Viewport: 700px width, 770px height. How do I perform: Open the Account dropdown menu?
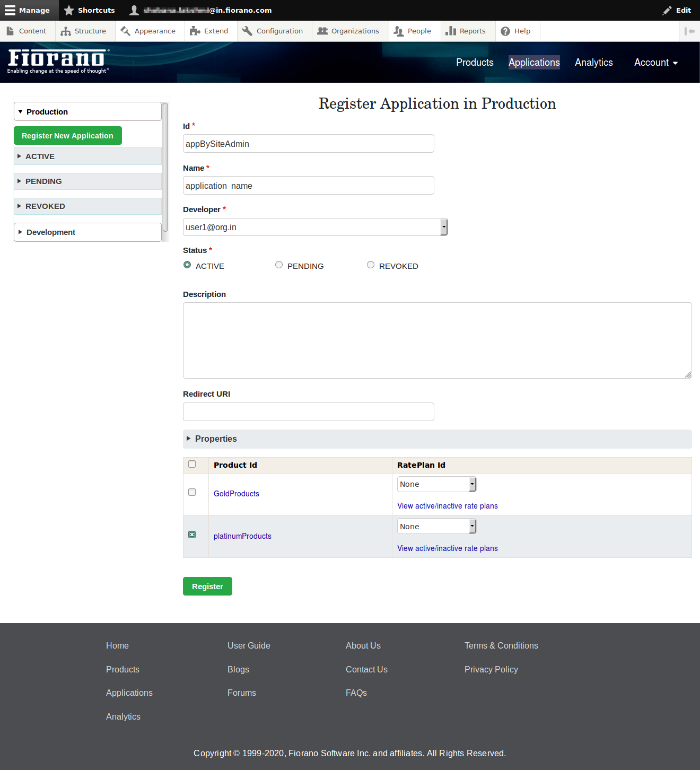(656, 63)
